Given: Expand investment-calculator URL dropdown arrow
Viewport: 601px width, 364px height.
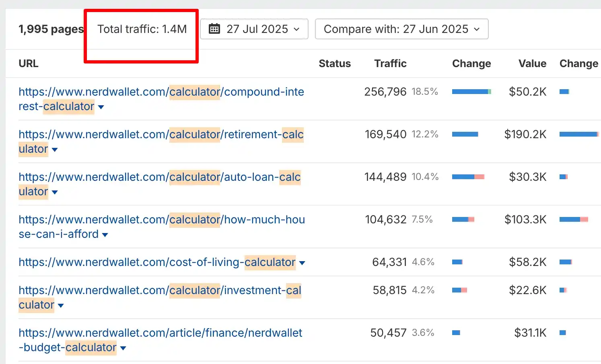Looking at the screenshot, I should pyautogui.click(x=61, y=305).
